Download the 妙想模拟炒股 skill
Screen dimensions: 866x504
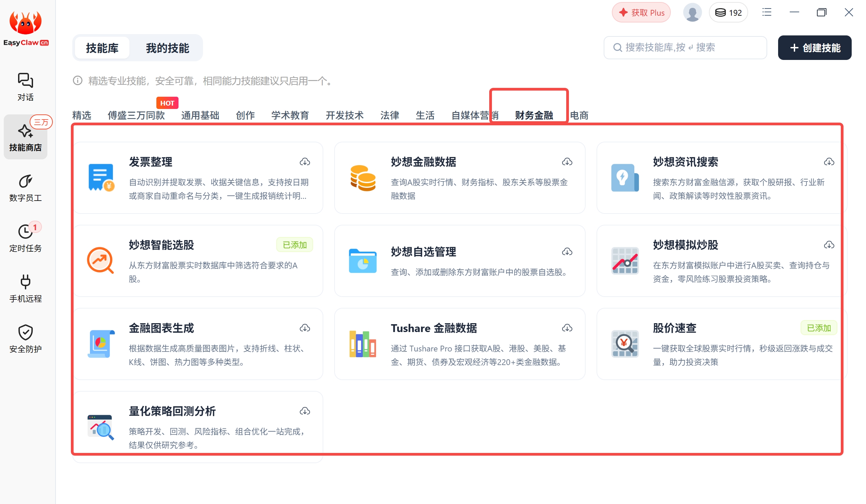[829, 245]
